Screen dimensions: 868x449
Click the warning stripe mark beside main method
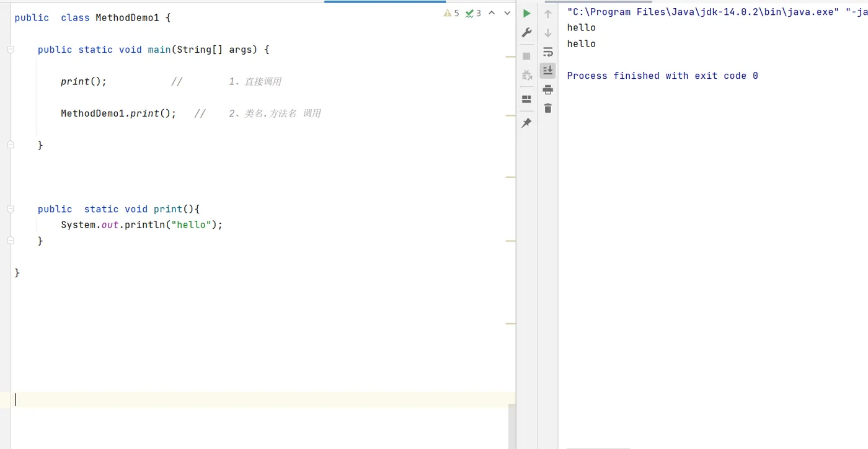click(x=511, y=56)
